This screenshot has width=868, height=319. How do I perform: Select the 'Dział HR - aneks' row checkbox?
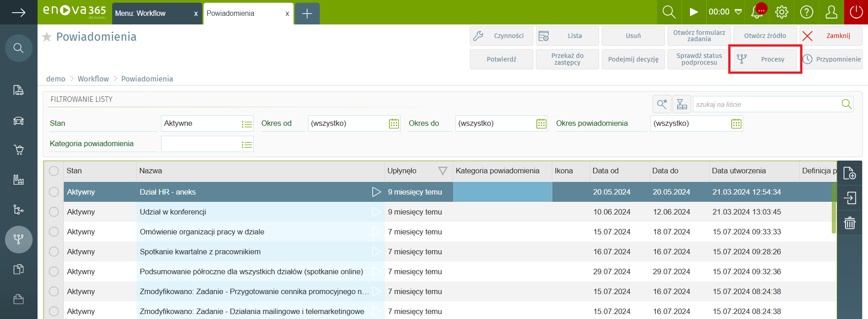[x=54, y=192]
